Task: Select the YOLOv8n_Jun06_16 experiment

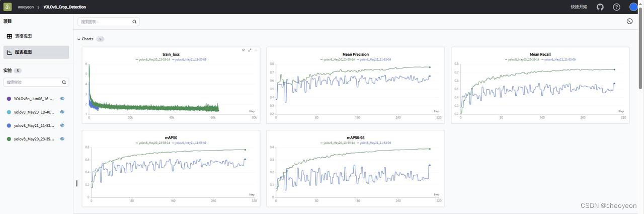Action: tap(34, 99)
